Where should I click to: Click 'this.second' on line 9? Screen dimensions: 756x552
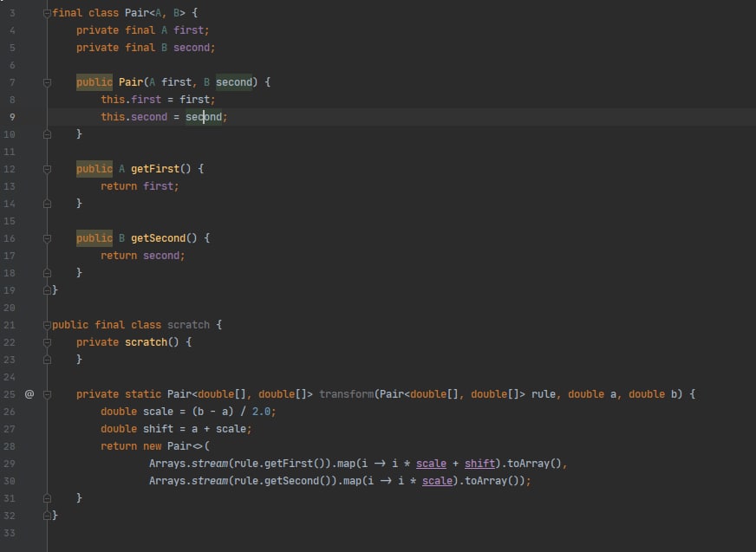click(134, 117)
